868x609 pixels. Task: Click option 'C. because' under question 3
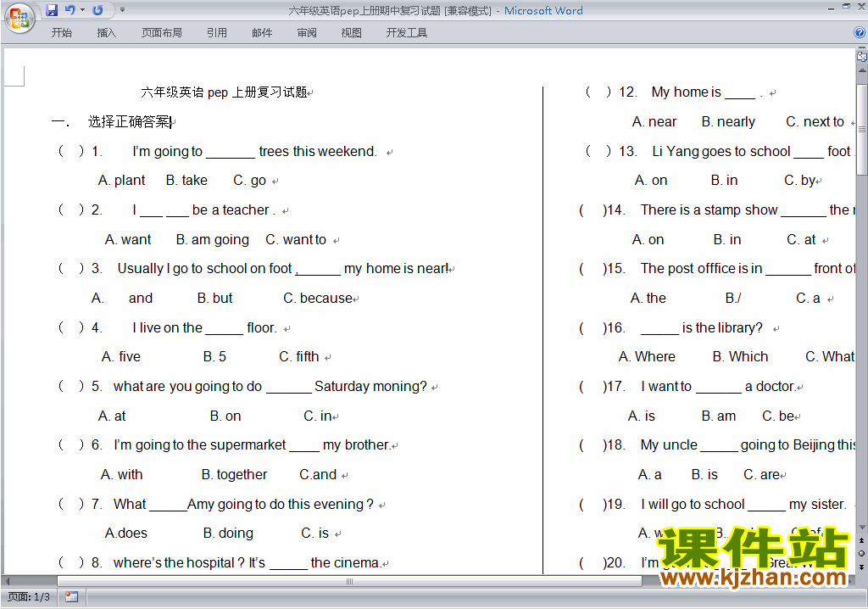tap(318, 298)
